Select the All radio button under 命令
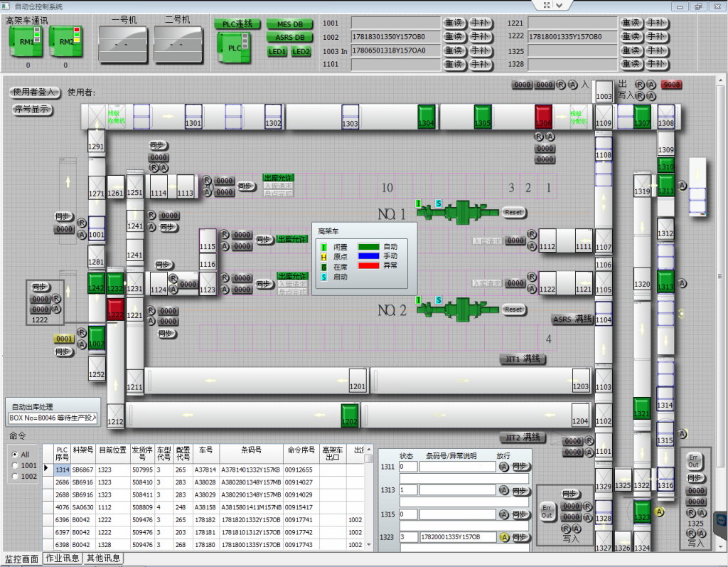Screen dimensions: 728x567 15,454
